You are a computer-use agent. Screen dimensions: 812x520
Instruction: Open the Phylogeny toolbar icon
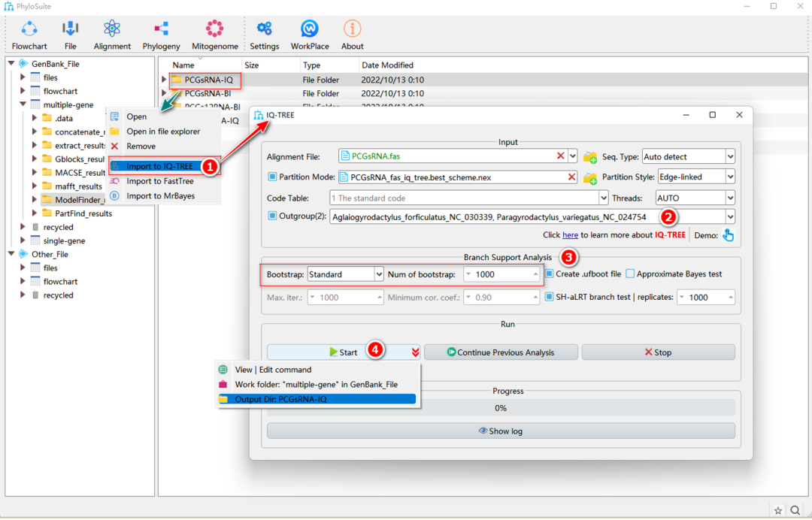coord(161,29)
